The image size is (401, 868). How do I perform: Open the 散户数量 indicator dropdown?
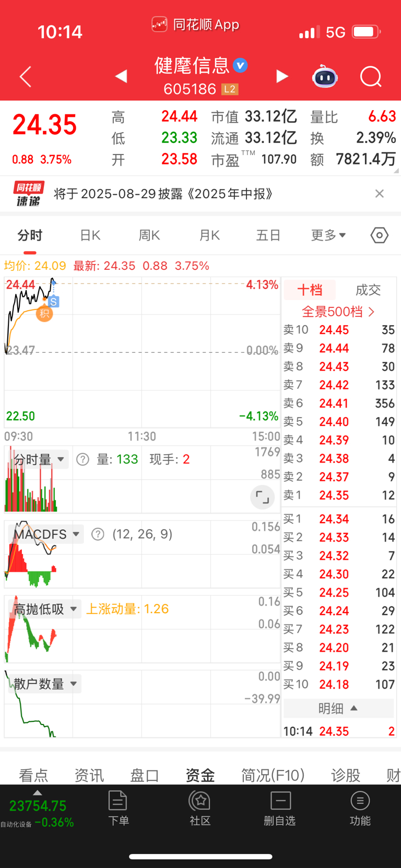click(45, 684)
